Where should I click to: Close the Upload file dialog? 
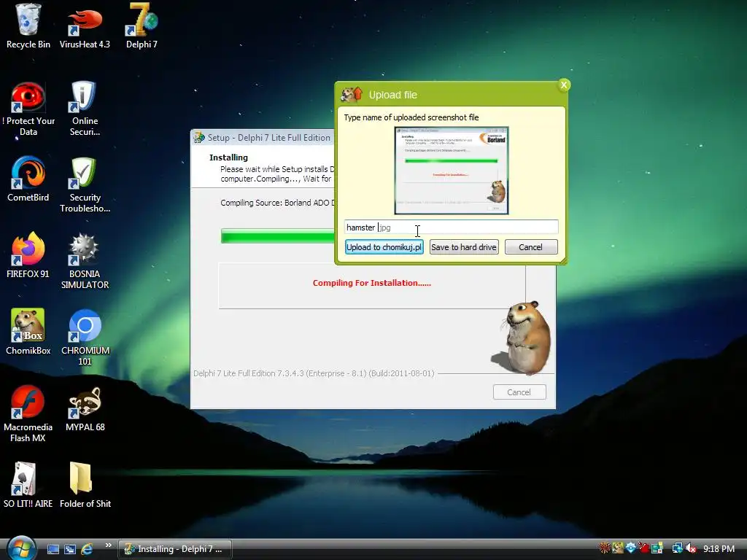coord(564,85)
